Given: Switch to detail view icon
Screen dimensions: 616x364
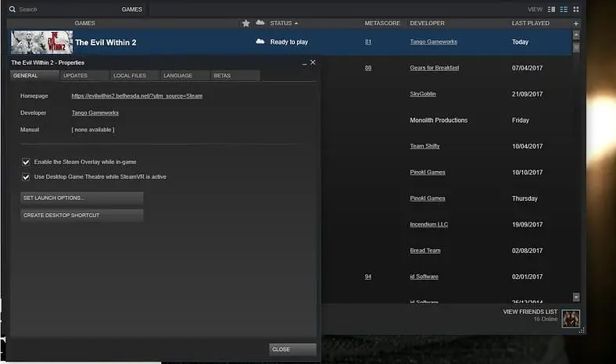Looking at the screenshot, I should tap(551, 9).
